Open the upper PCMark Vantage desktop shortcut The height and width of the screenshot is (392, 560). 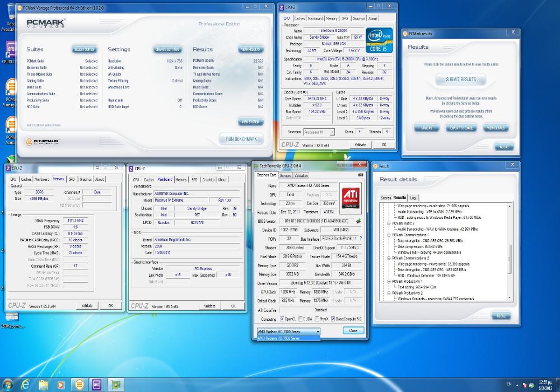pyautogui.click(x=10, y=93)
